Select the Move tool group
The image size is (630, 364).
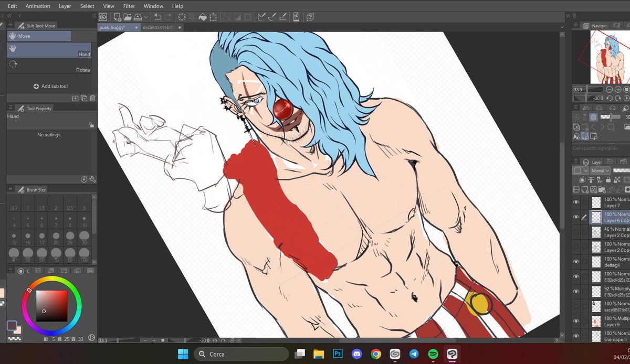click(39, 36)
